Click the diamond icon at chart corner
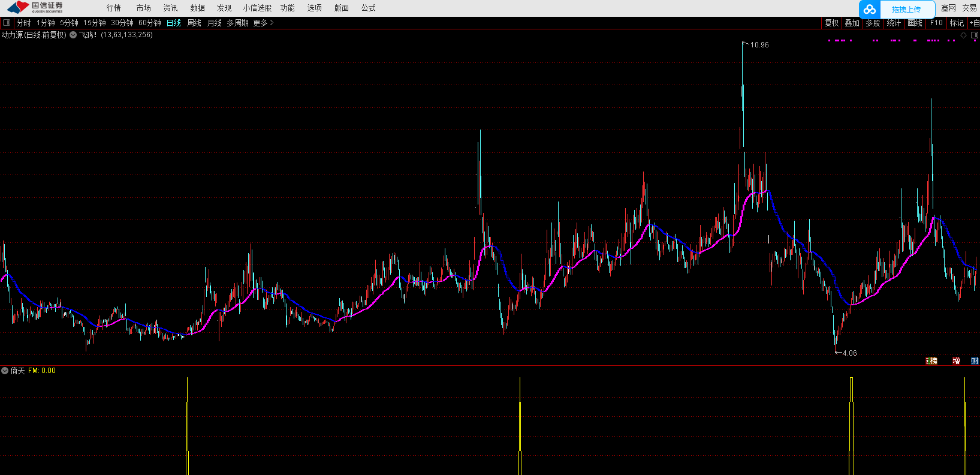The image size is (980, 475). [x=964, y=35]
